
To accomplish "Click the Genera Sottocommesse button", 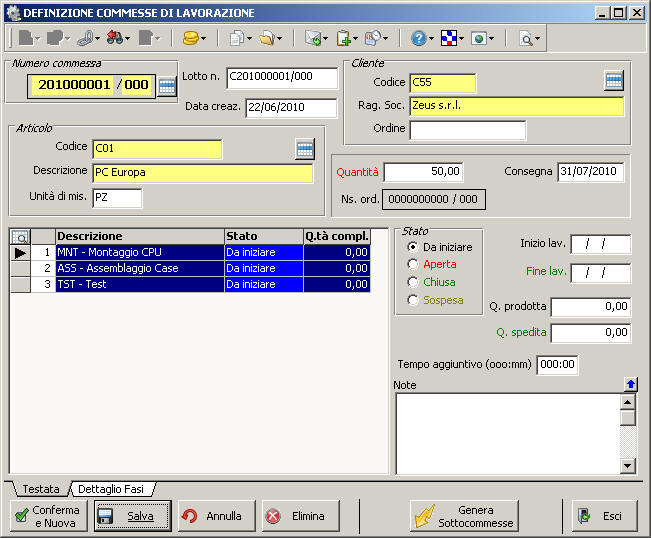I will click(x=466, y=517).
